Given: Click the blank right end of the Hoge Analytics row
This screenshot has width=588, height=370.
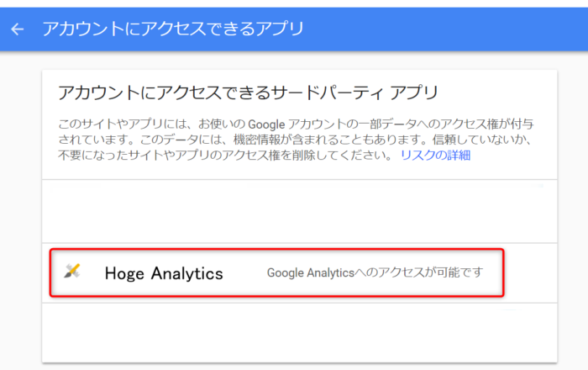Looking at the screenshot, I should [x=533, y=273].
